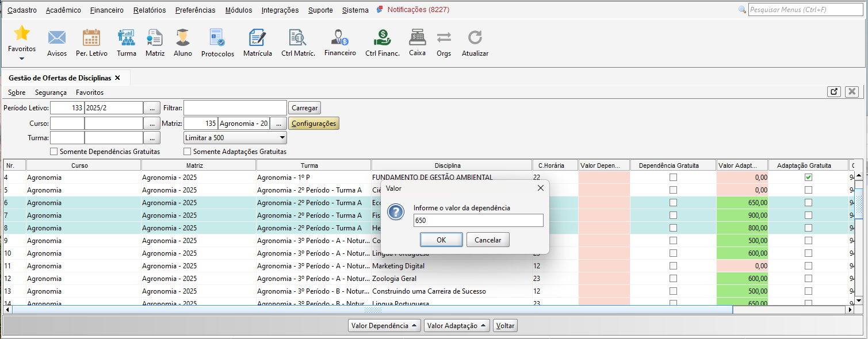
Task: Open the Matrícula toolbar icon
Action: pos(257,38)
